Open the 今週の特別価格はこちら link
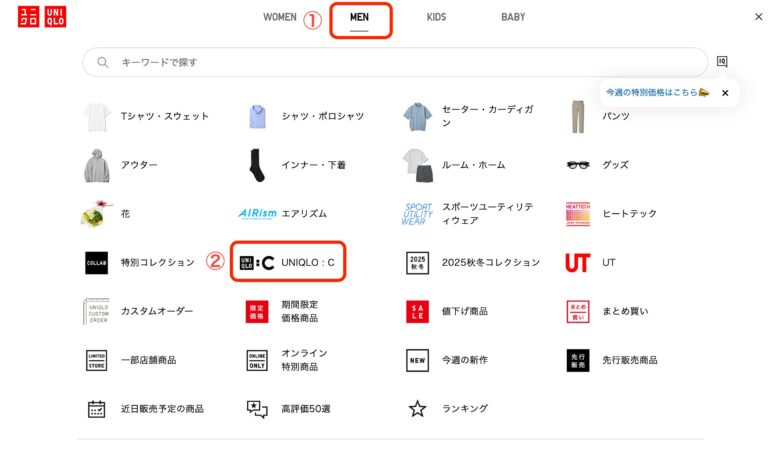The height and width of the screenshot is (458, 780). tap(657, 93)
